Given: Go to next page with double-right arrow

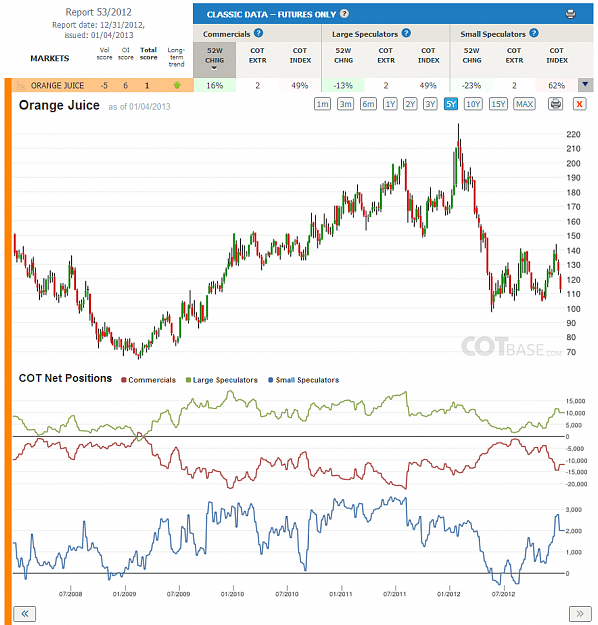Looking at the screenshot, I should point(580,613).
